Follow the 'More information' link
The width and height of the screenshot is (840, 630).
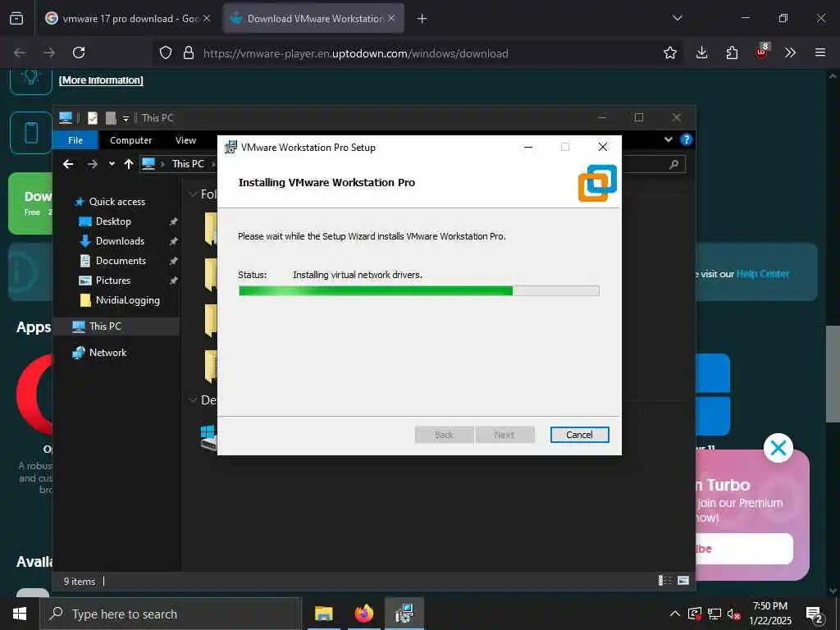coord(101,80)
